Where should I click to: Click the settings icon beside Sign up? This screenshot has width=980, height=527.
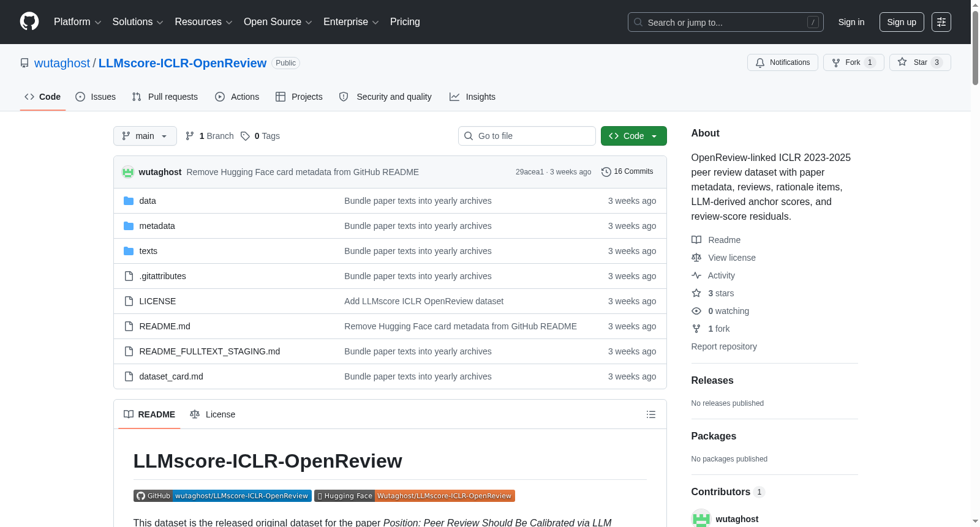[941, 22]
